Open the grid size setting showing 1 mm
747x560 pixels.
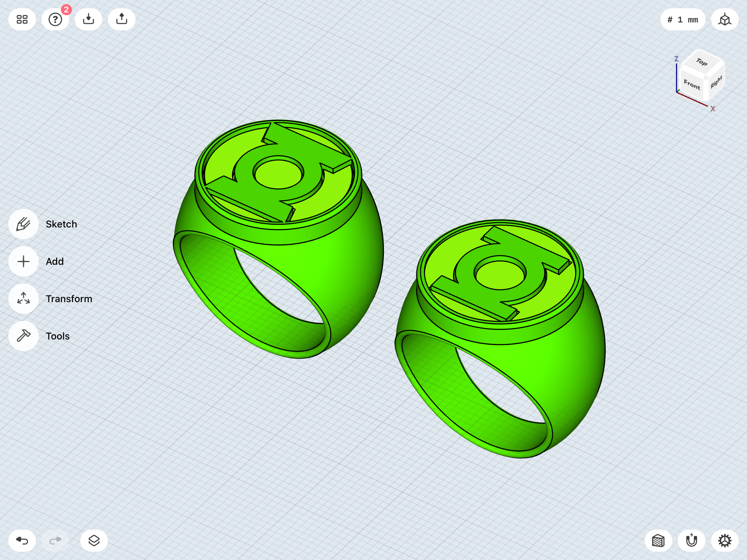pos(683,19)
